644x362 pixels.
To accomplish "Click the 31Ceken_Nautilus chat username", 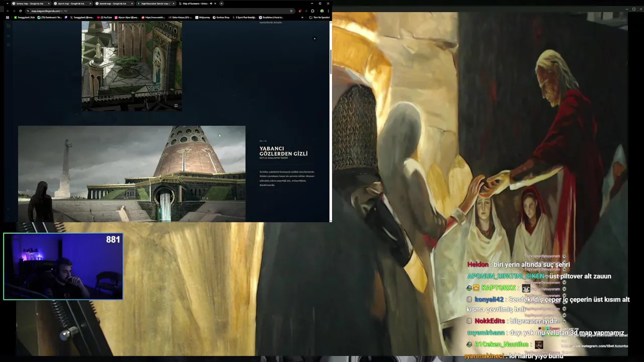I will coord(502,344).
